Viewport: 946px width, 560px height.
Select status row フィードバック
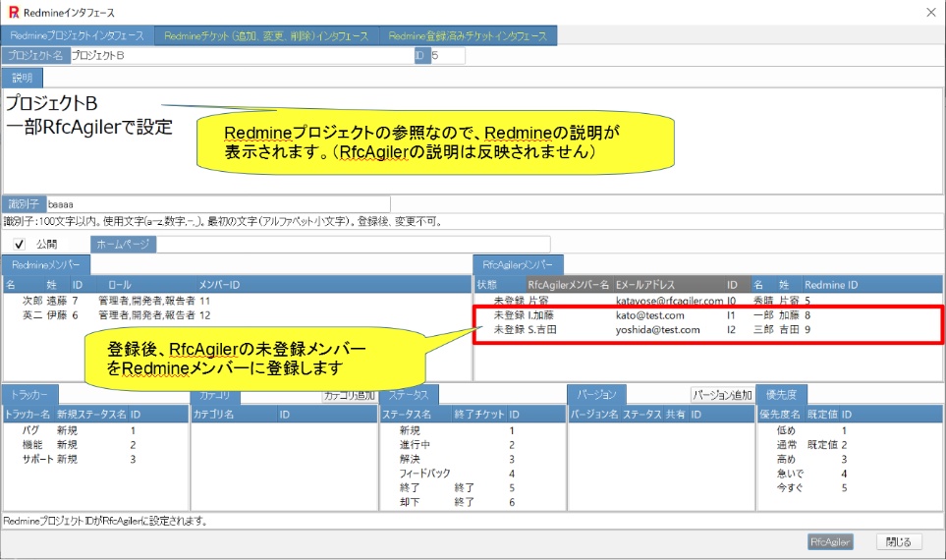tap(473, 474)
